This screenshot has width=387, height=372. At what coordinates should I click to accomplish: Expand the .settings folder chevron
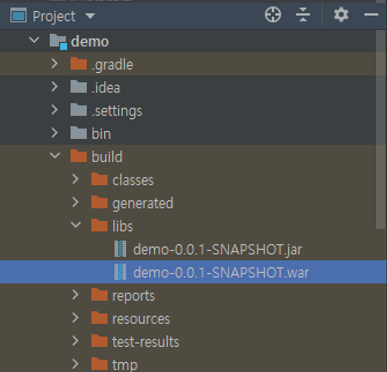click(x=55, y=110)
